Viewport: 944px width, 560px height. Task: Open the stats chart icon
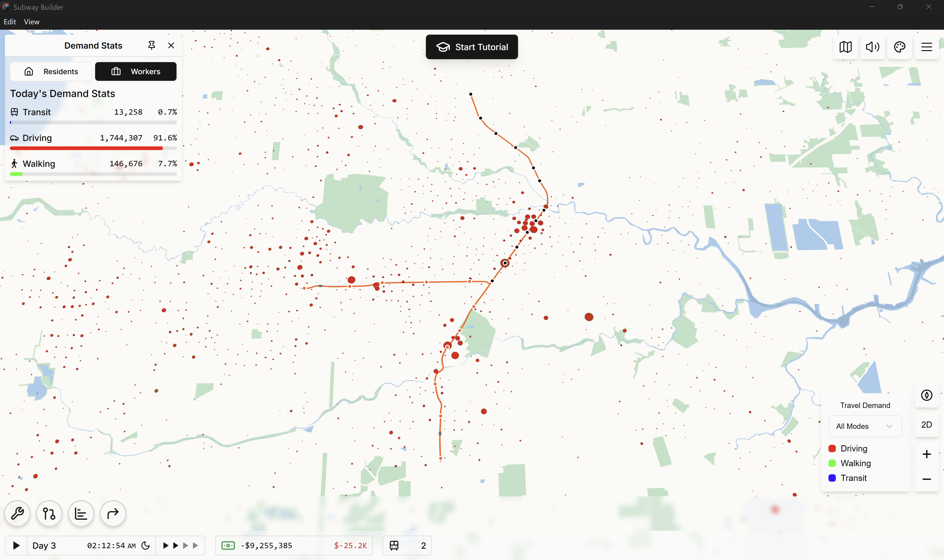pos(81,514)
